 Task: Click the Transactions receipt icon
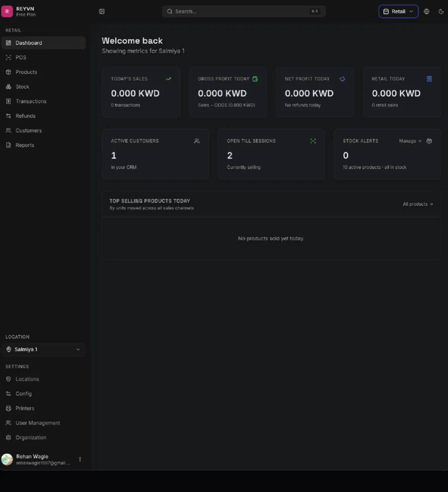coord(8,101)
